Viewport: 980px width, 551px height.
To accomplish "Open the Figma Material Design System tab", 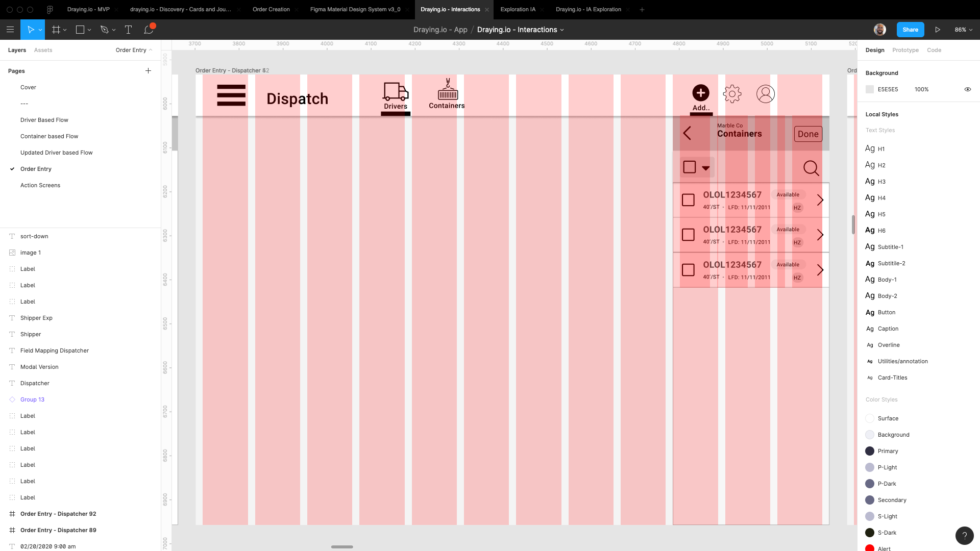I will click(355, 9).
